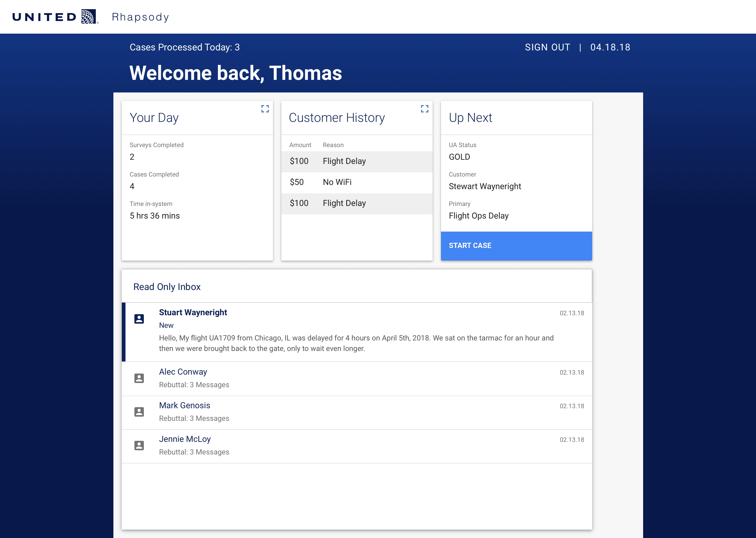Expand the Customer History card fullscreen icon
Screen dimensions: 756x538
424,109
